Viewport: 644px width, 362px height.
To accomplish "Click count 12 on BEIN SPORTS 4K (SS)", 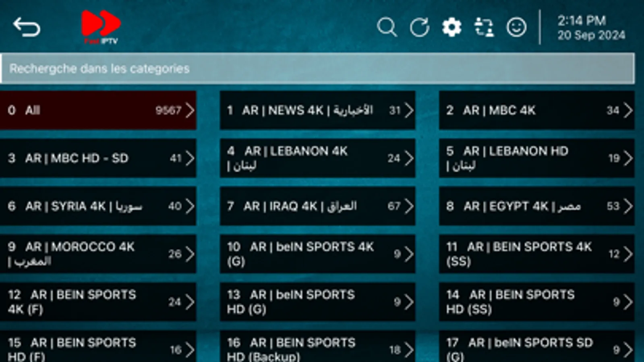I will coord(614,254).
